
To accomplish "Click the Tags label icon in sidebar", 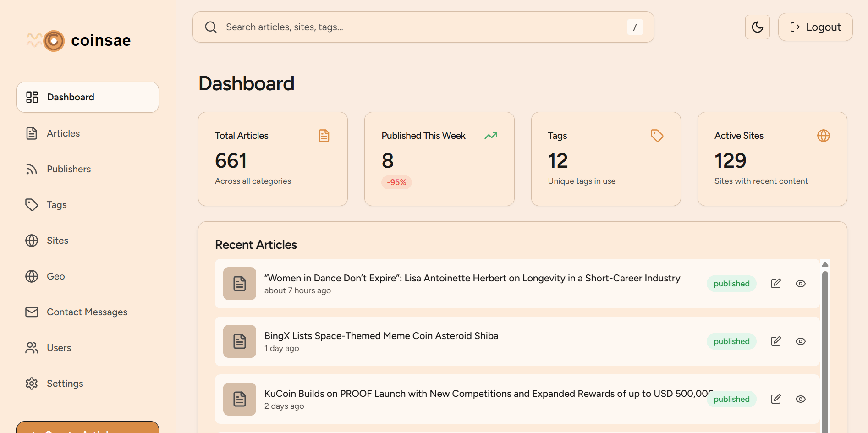I will point(31,204).
